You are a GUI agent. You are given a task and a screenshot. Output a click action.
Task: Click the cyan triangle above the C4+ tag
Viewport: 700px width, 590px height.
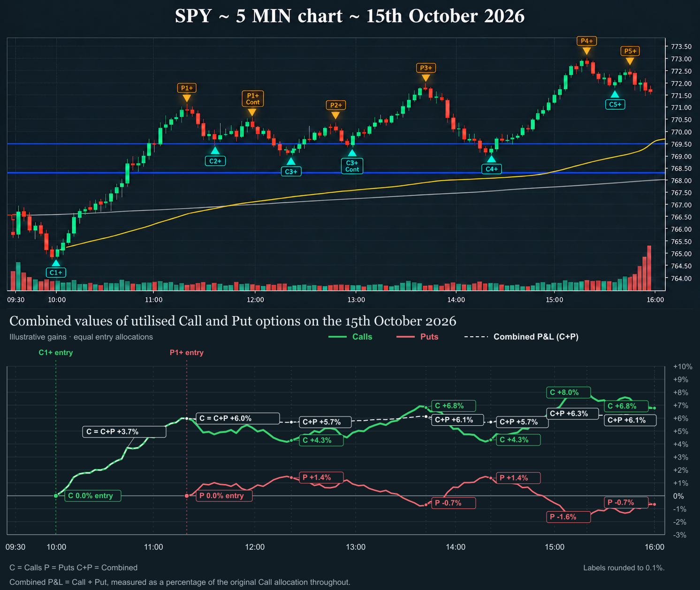click(x=491, y=159)
